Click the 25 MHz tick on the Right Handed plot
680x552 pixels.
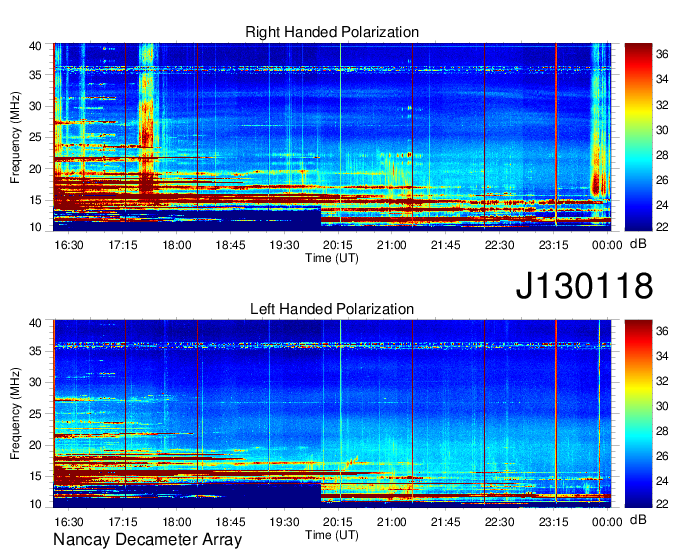(x=35, y=137)
